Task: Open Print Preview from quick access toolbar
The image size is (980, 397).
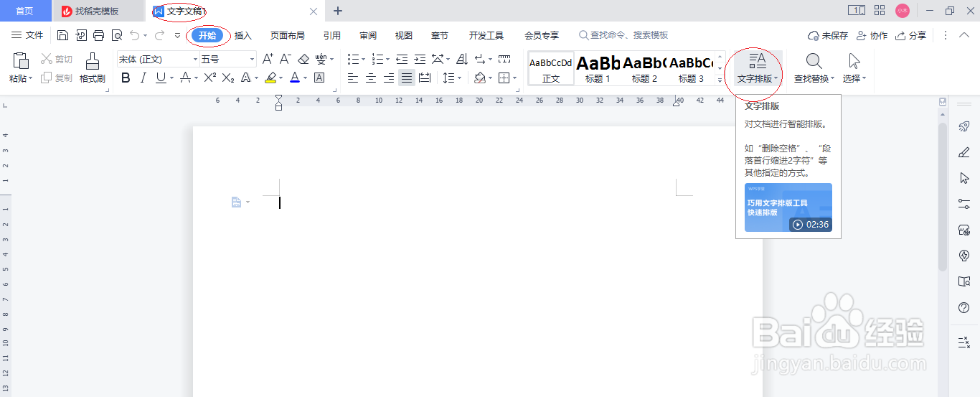Action: pos(117,35)
